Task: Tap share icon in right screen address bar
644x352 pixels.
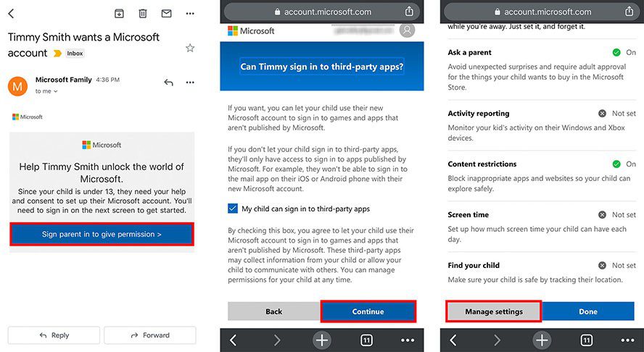Action: click(x=629, y=12)
